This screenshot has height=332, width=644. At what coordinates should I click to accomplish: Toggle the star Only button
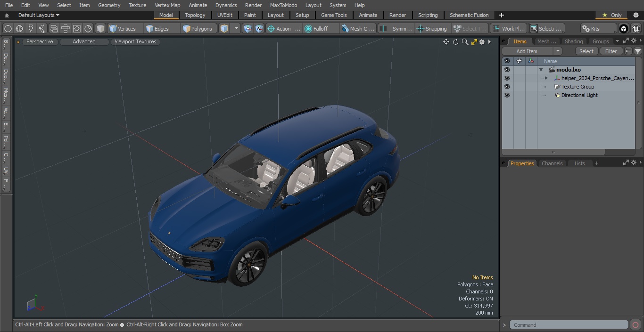[611, 15]
